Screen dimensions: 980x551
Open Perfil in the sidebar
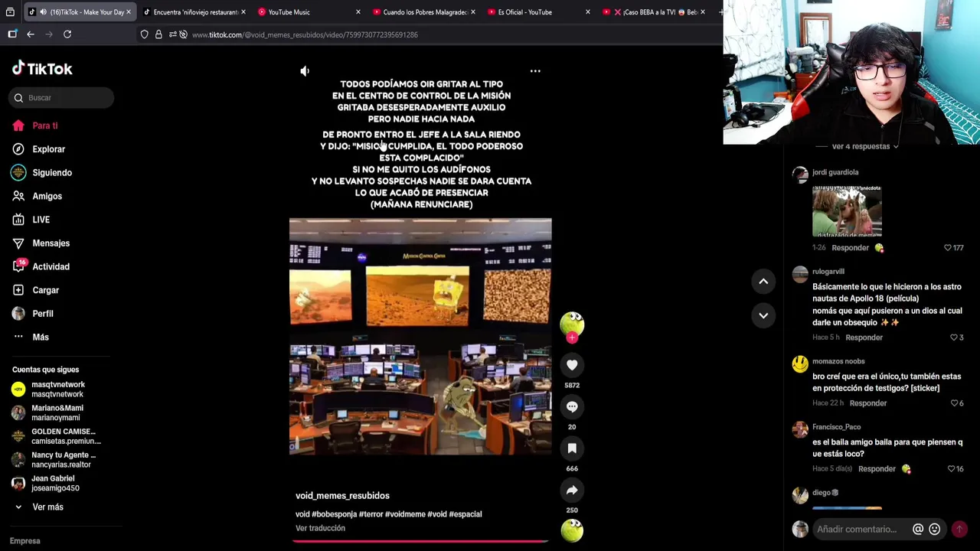coord(42,314)
